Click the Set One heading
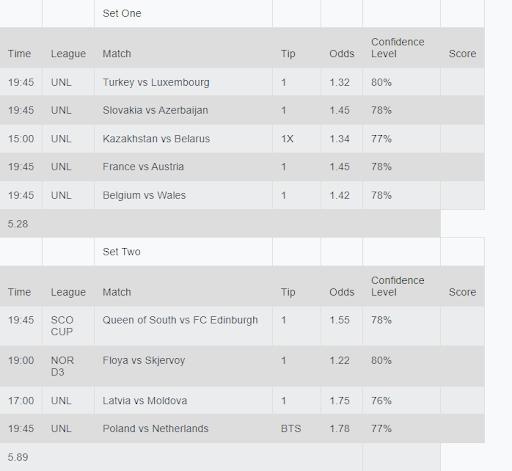Viewport: 512px width, 471px height. pos(122,13)
